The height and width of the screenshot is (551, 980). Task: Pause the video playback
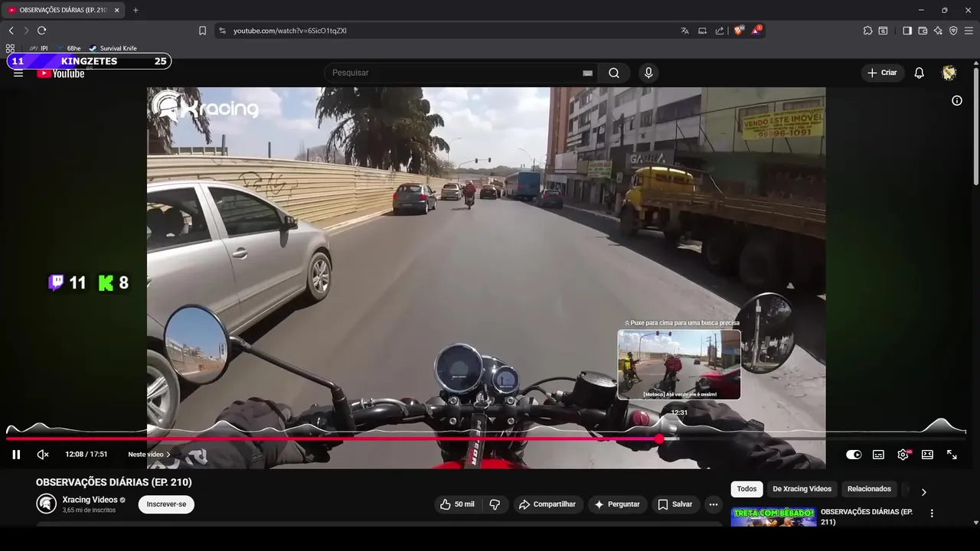pos(16,455)
